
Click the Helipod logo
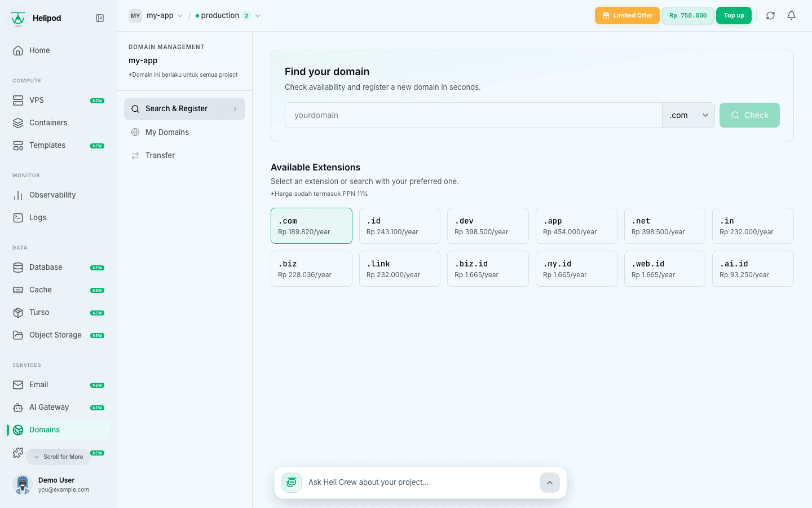(18, 18)
